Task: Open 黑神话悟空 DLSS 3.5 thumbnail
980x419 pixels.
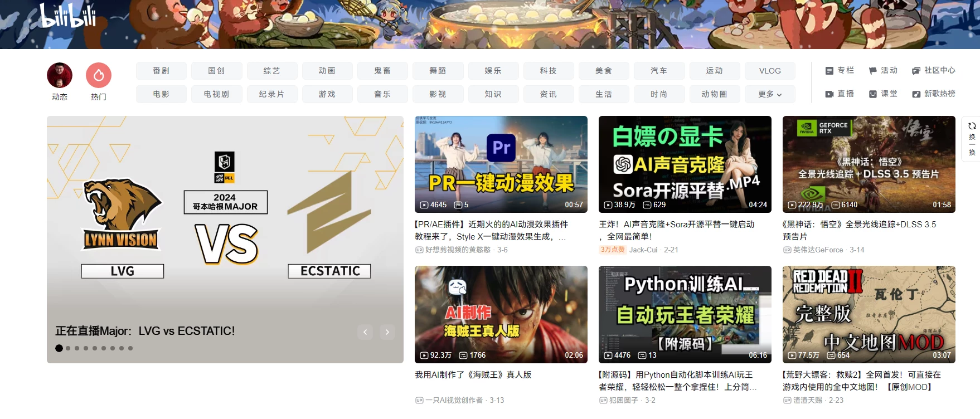Action: (x=869, y=164)
